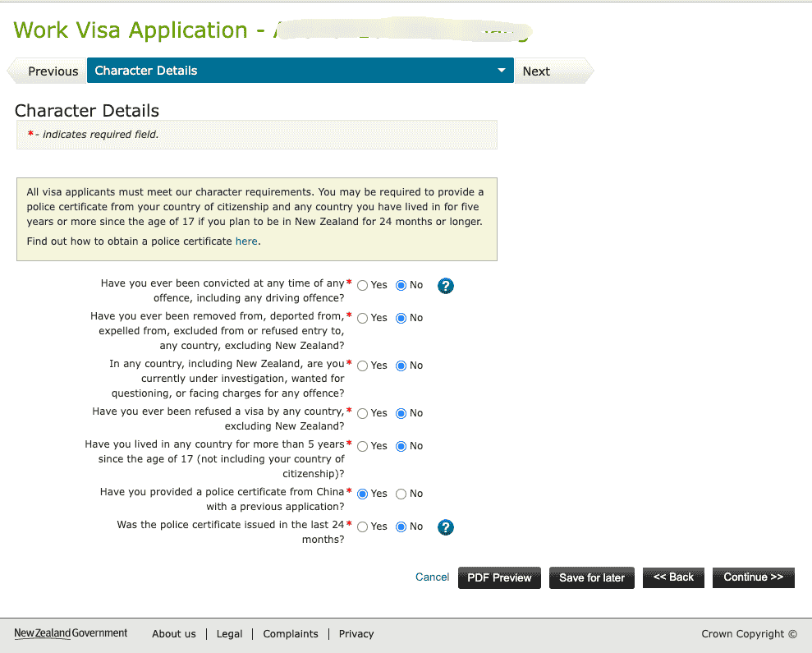Image resolution: width=812 pixels, height=653 pixels.
Task: Click the Continue >> button
Action: pos(753,577)
